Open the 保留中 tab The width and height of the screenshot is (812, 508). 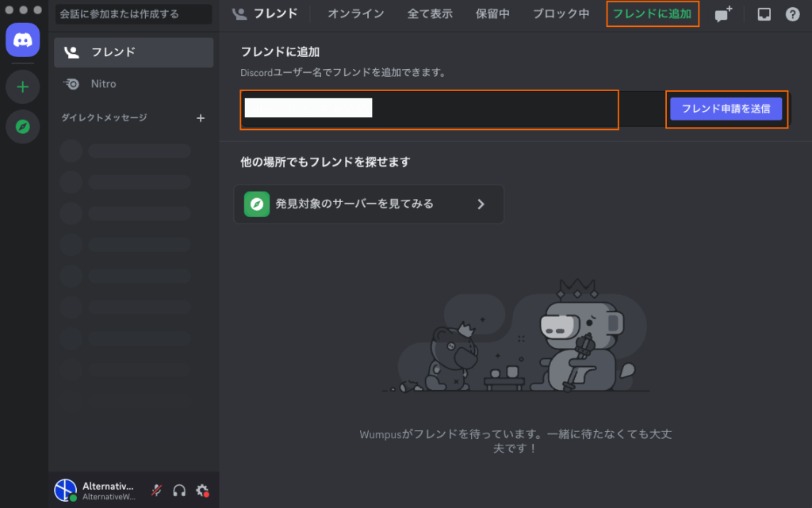point(492,14)
